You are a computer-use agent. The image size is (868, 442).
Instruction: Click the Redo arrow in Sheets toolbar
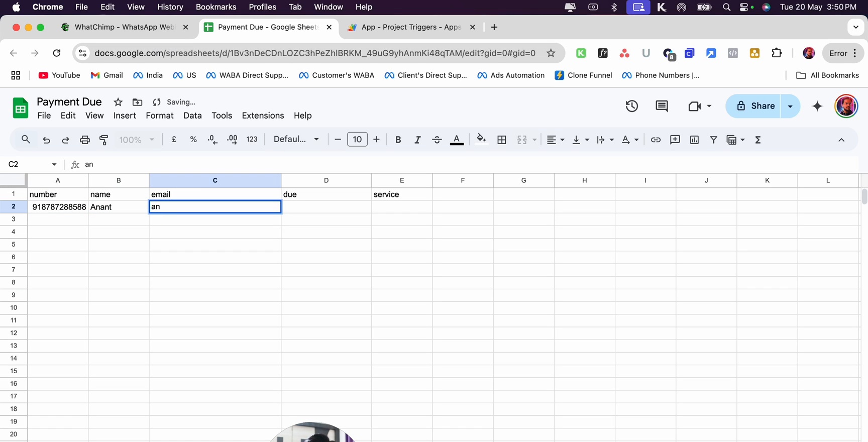click(x=65, y=140)
